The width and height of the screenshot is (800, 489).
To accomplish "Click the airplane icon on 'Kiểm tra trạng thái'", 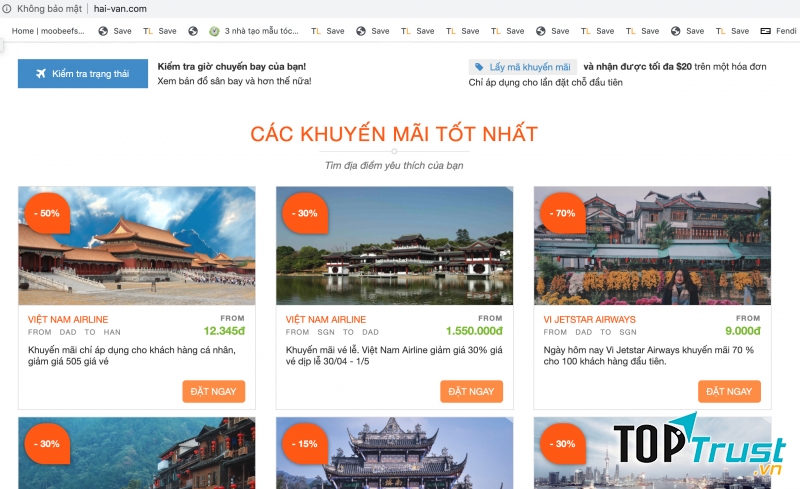I will point(41,74).
